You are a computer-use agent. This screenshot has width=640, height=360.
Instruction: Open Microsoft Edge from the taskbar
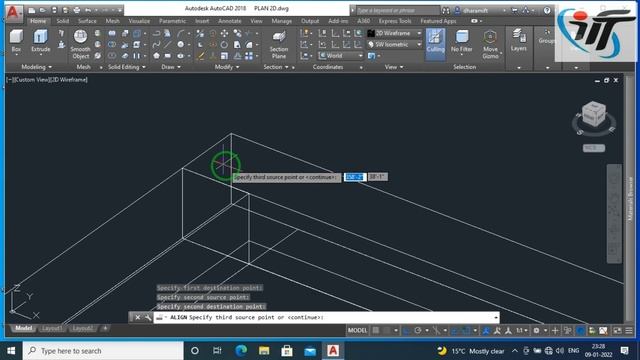[241, 351]
